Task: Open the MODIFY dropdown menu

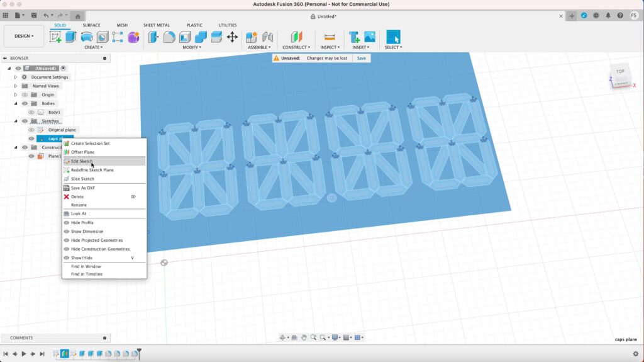Action: [x=192, y=47]
